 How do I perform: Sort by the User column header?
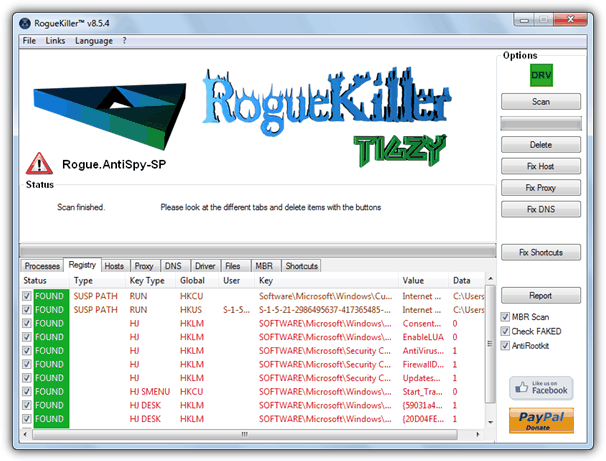237,281
